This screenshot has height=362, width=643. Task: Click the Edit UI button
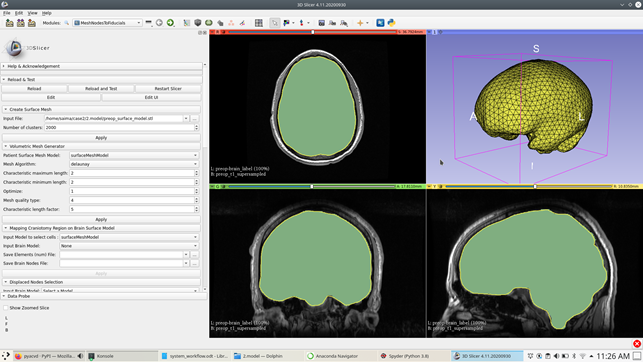[151, 98]
